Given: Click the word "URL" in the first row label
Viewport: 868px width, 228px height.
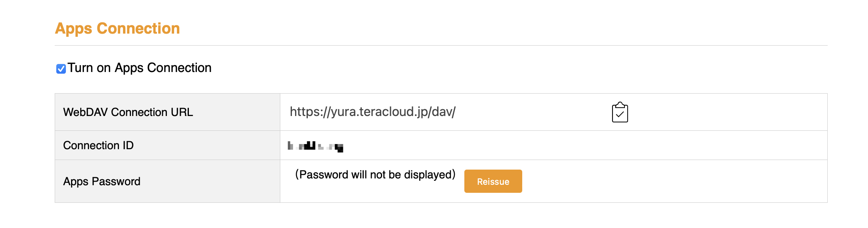Looking at the screenshot, I should (x=182, y=112).
